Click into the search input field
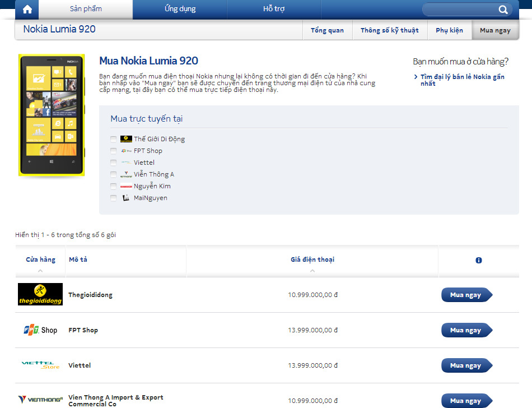This screenshot has width=532, height=408. point(460,10)
